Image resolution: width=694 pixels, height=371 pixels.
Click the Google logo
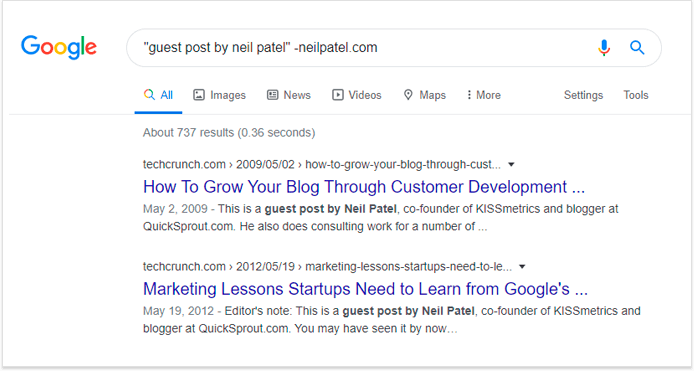59,47
